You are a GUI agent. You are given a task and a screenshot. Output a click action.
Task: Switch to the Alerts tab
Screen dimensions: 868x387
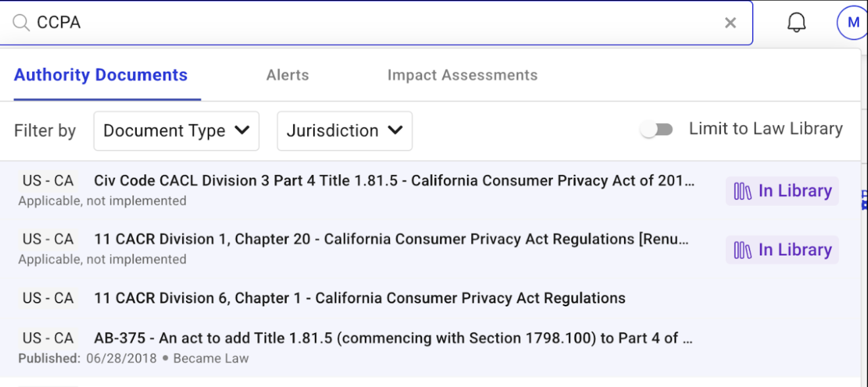[x=287, y=75]
